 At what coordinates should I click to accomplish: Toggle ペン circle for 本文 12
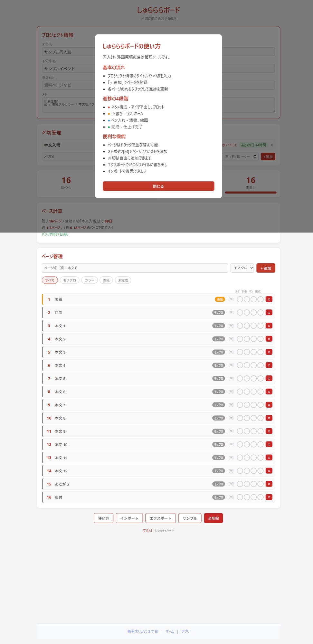pos(253,471)
